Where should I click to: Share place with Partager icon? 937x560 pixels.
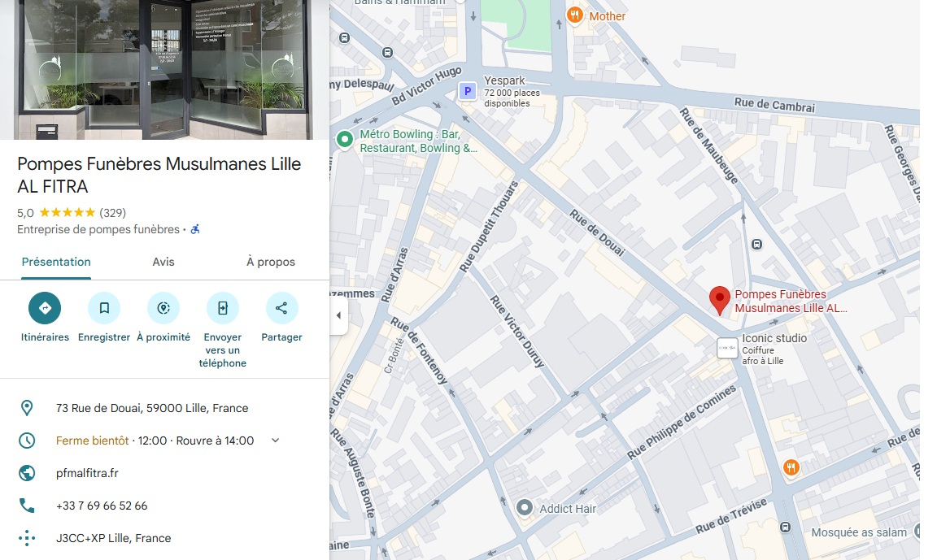coord(281,308)
